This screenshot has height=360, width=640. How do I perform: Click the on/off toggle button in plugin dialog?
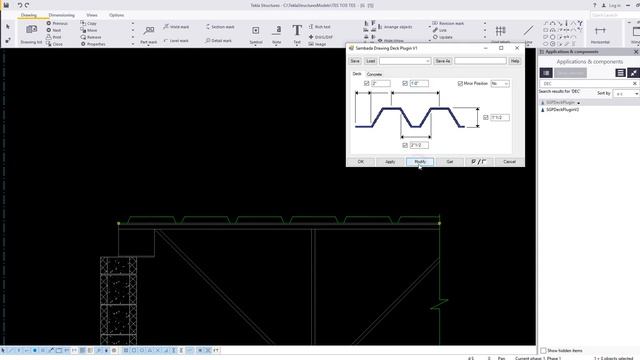point(479,162)
